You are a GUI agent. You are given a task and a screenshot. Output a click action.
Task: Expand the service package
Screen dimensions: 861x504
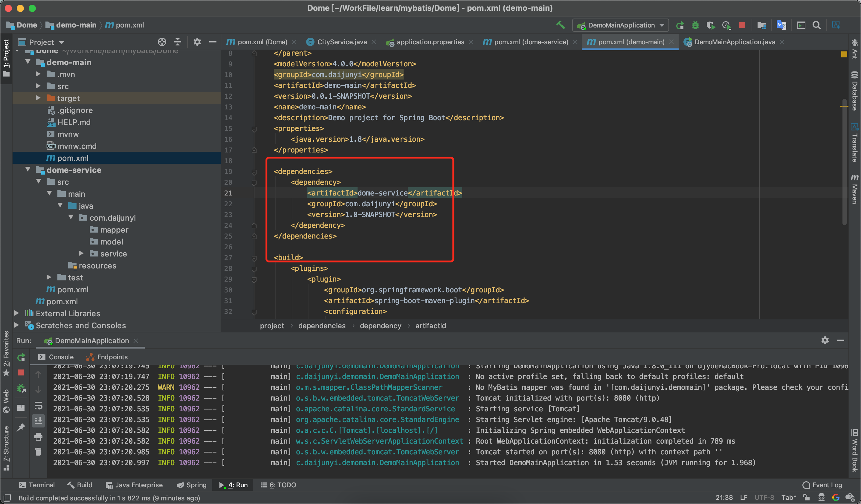(x=81, y=253)
